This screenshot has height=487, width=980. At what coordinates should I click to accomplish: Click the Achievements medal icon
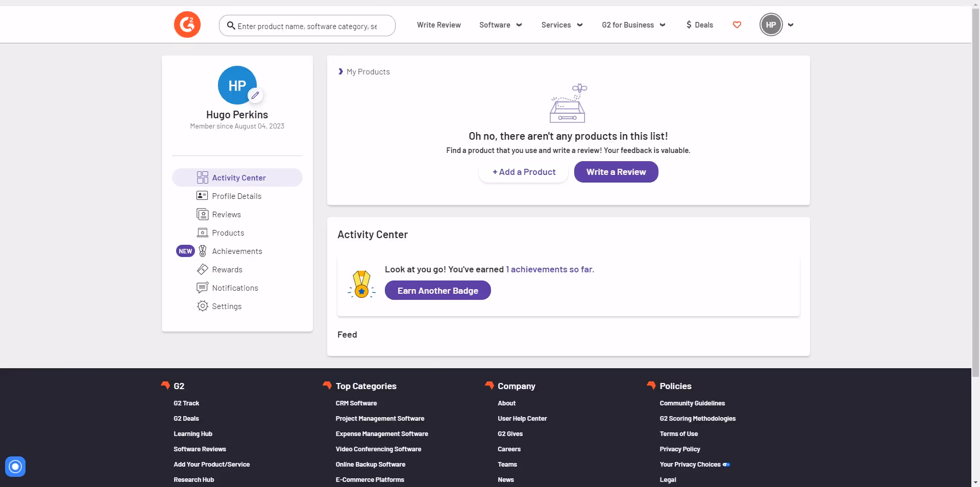tap(203, 251)
